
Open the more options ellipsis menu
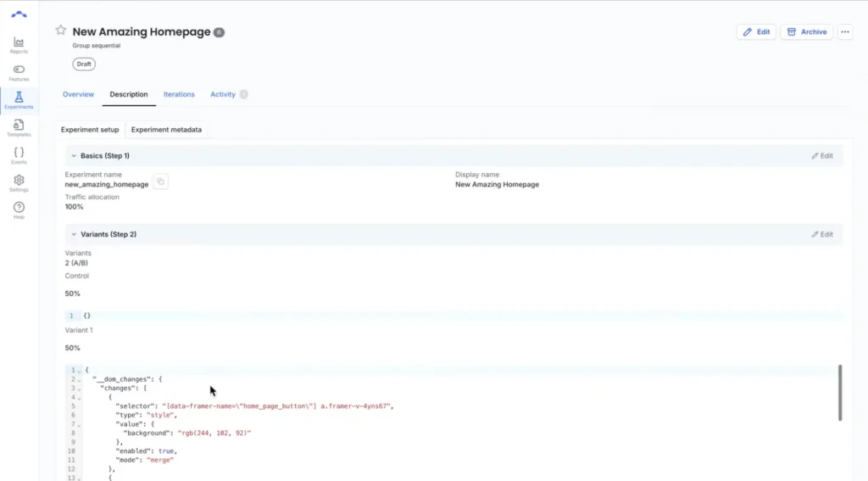click(x=845, y=32)
